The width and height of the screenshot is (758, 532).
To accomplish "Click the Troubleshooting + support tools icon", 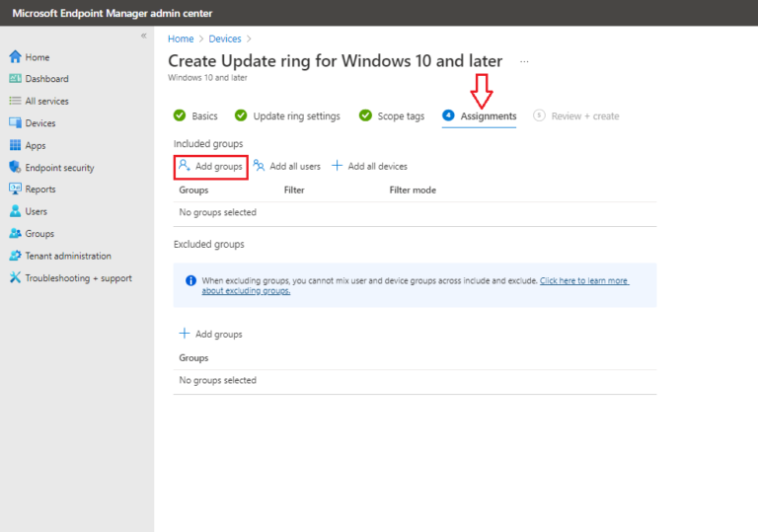I will coord(15,277).
